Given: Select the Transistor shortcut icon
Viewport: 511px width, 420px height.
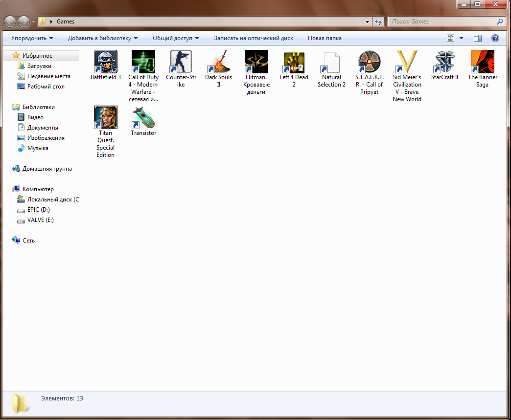Looking at the screenshot, I should 143,117.
